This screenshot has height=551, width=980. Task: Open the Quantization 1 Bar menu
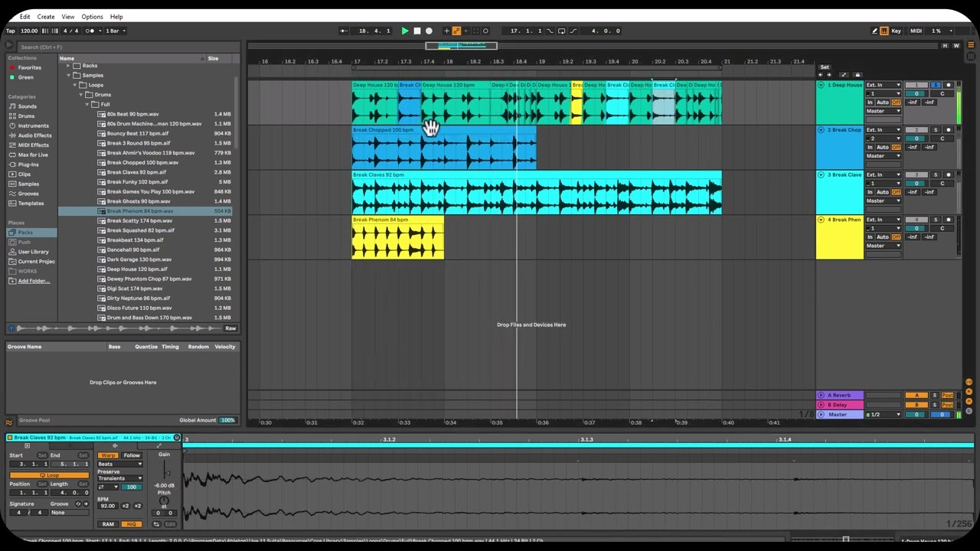tap(115, 31)
